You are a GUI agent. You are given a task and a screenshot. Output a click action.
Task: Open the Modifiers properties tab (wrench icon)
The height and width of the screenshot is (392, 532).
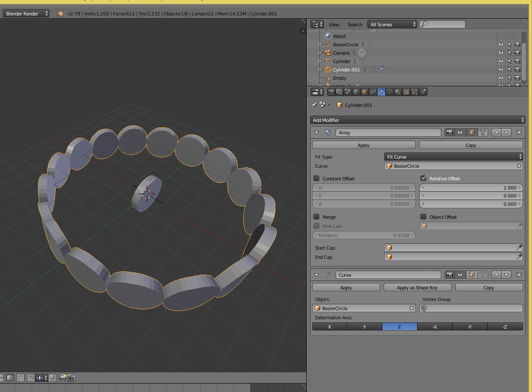click(x=381, y=92)
